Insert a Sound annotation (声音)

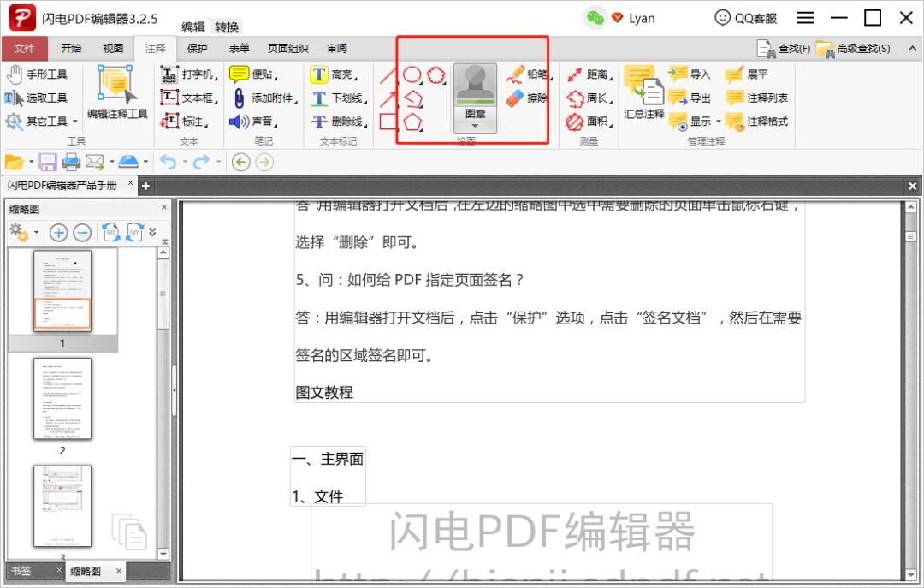coord(254,122)
